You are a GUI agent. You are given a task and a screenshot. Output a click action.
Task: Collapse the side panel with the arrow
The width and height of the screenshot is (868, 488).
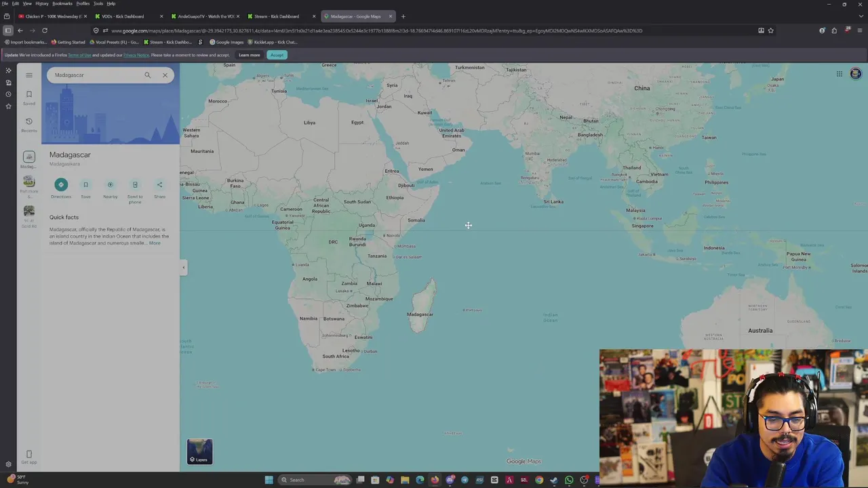[183, 267]
